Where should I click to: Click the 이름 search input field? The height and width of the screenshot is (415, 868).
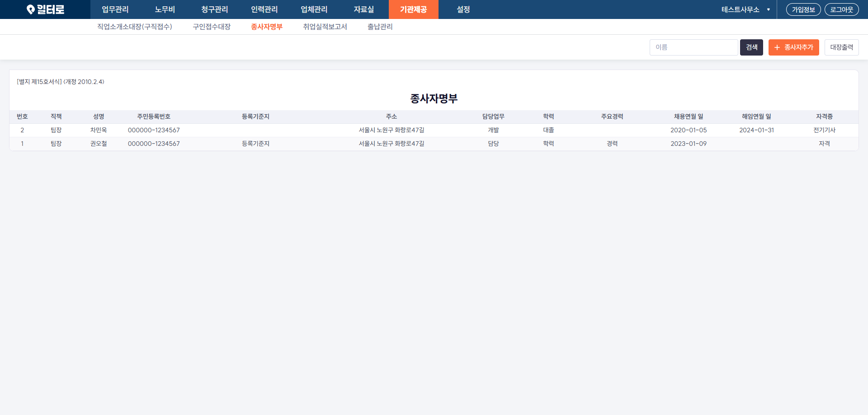click(693, 47)
